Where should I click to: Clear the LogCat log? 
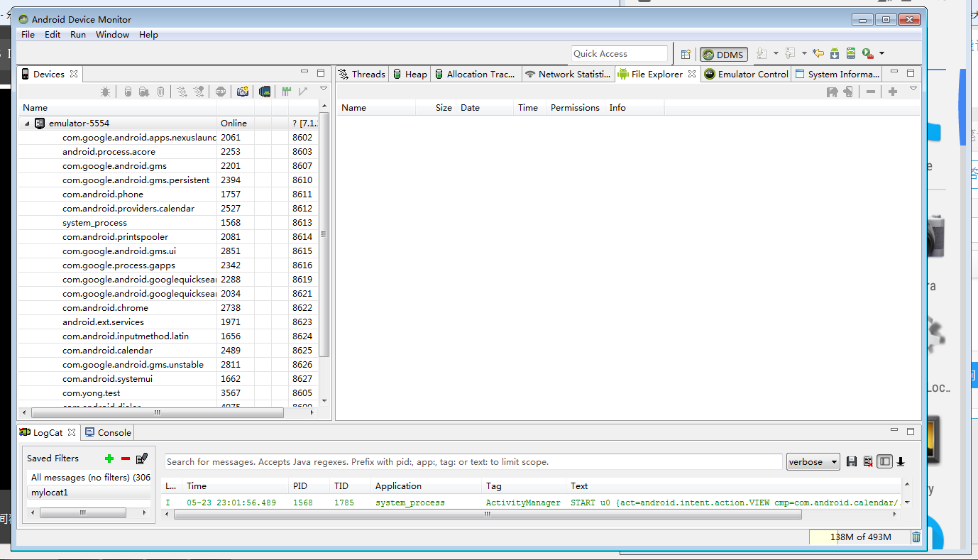(868, 461)
